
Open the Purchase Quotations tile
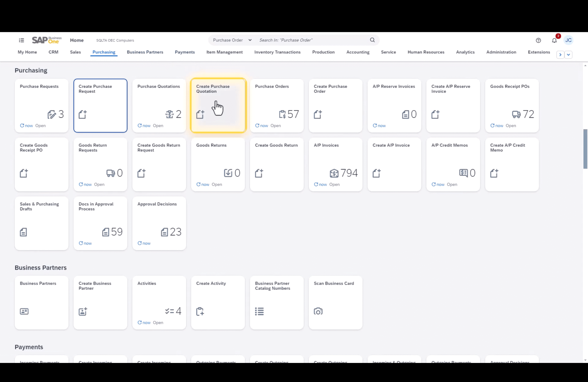[x=159, y=105]
